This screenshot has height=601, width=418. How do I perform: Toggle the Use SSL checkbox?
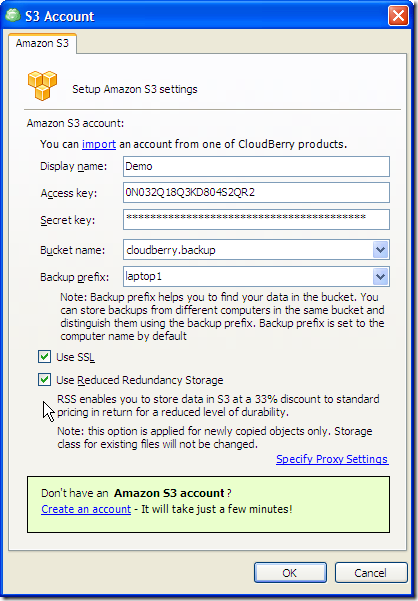[x=44, y=357]
